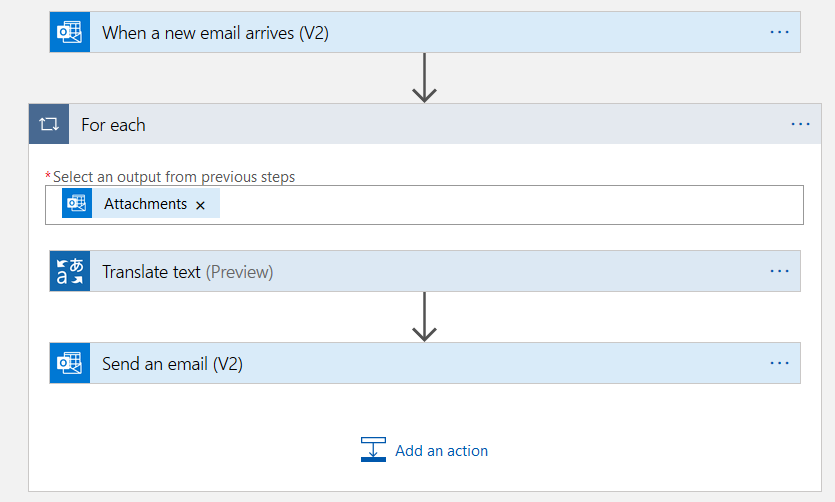Click the empty area of the output field
Viewport: 835px width, 502px height.
point(500,205)
